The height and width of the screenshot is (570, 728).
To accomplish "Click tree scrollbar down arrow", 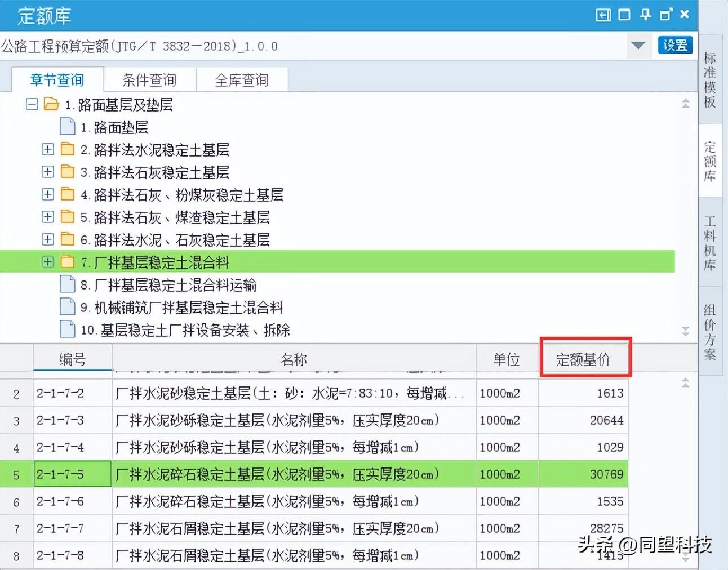I will point(685,331).
